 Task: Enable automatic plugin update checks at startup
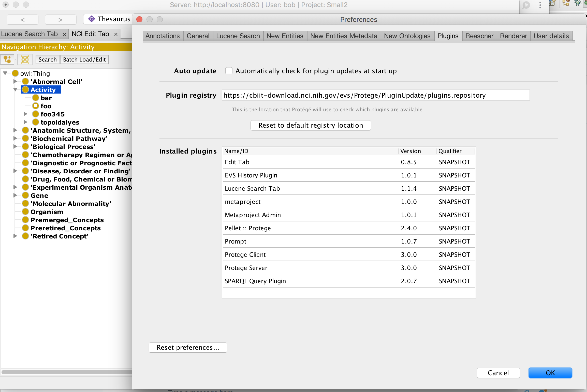point(229,71)
